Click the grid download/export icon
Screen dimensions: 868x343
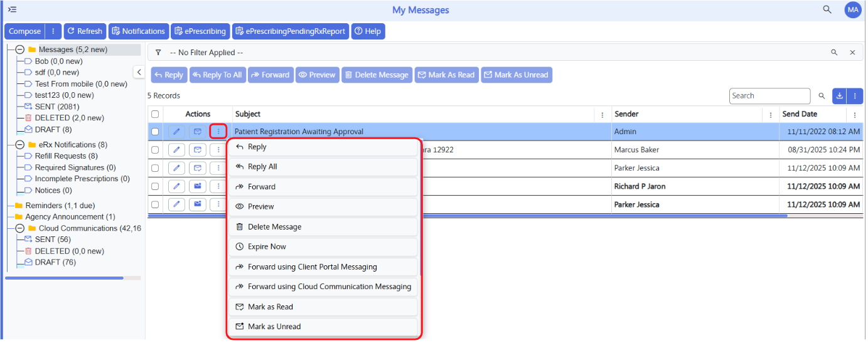click(x=839, y=96)
